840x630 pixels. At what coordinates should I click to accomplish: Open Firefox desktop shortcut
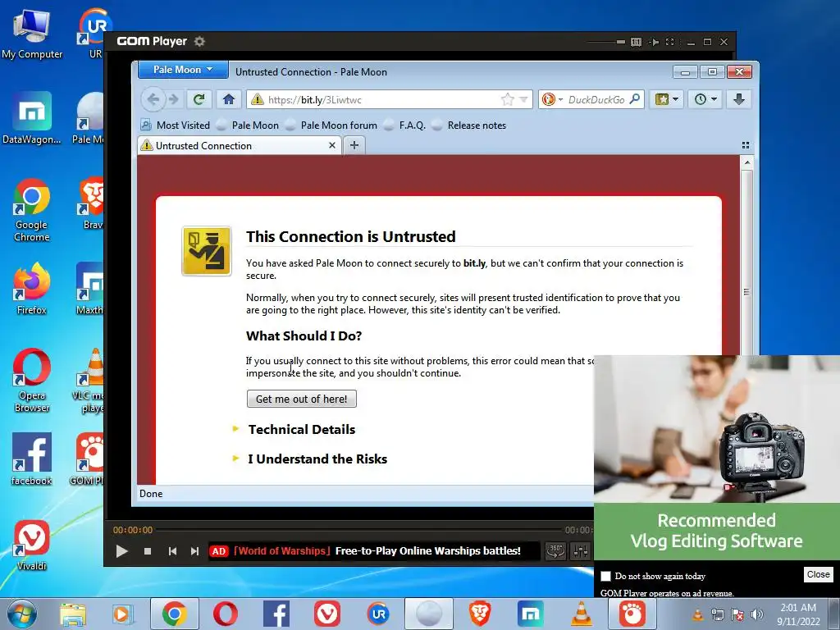pyautogui.click(x=32, y=288)
